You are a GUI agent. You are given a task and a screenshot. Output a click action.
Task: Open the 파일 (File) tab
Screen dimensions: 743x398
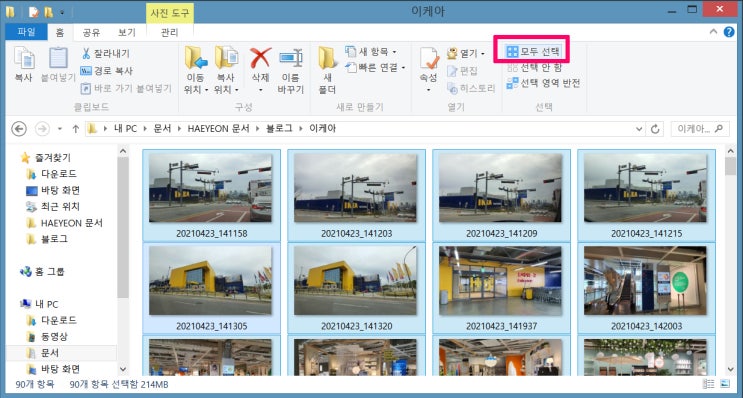(26, 32)
